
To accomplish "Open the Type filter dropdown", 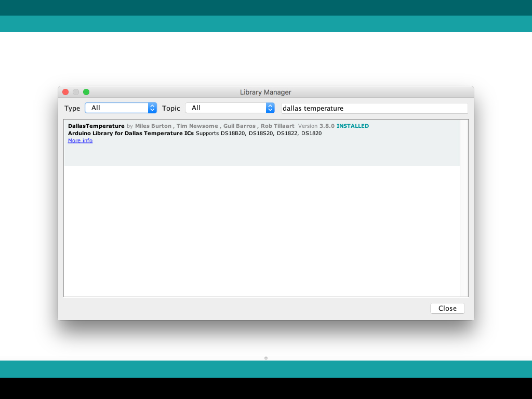I will (121, 108).
